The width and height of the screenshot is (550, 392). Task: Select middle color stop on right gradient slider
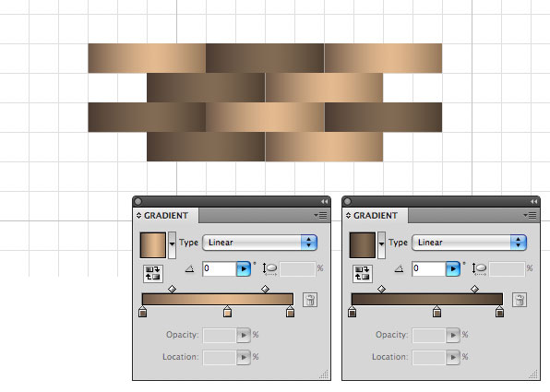pyautogui.click(x=436, y=312)
